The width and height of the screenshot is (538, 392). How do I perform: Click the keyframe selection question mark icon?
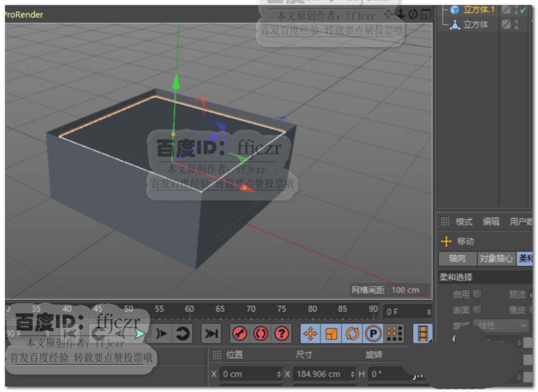click(x=281, y=334)
